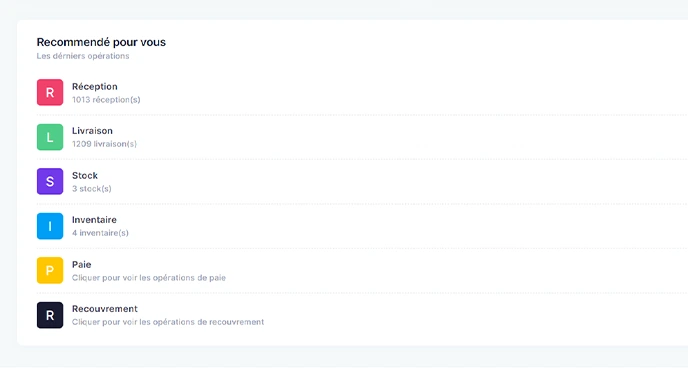Click the green L Livraison icon
Image resolution: width=688 pixels, height=376 pixels.
pos(50,137)
